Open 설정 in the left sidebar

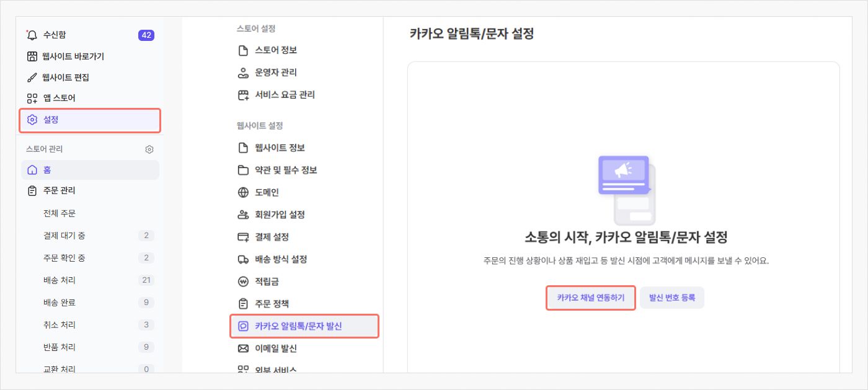[90, 120]
